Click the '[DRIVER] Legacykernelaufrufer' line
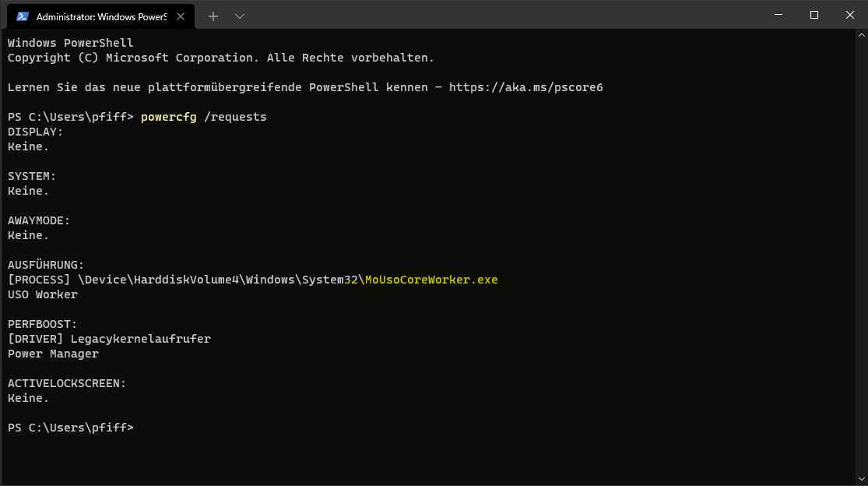Screen dimensions: 868x486 pos(109,339)
